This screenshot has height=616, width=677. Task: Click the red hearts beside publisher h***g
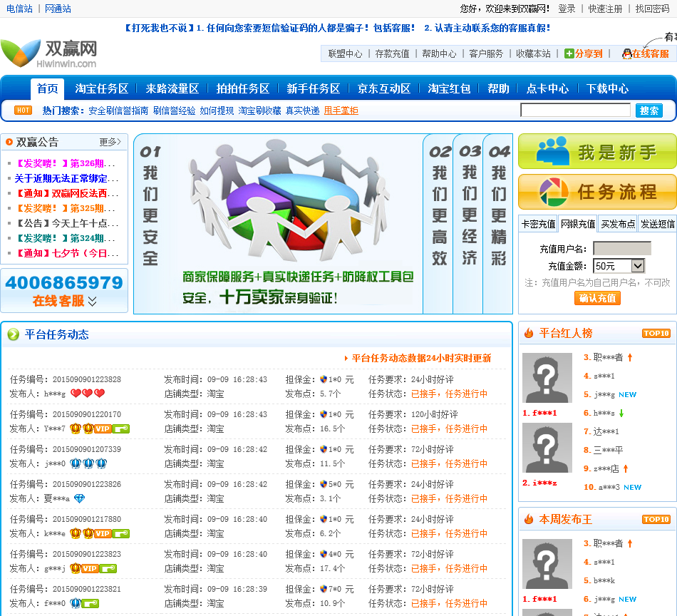[x=88, y=393]
